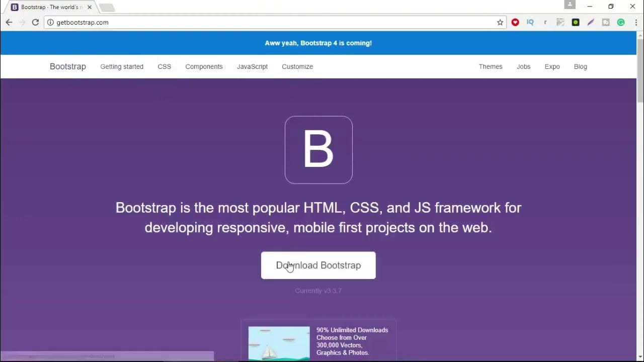Click in the getbootstrap.com address bar
644x362 pixels.
275,22
